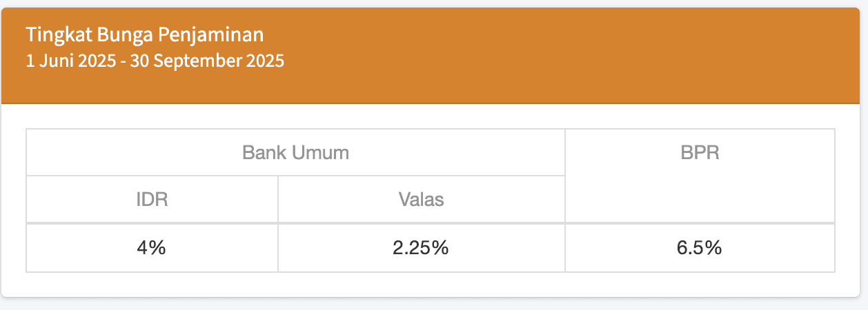Image resolution: width=868 pixels, height=310 pixels.
Task: Click the start date "1 Juni 2025"
Action: [x=70, y=61]
